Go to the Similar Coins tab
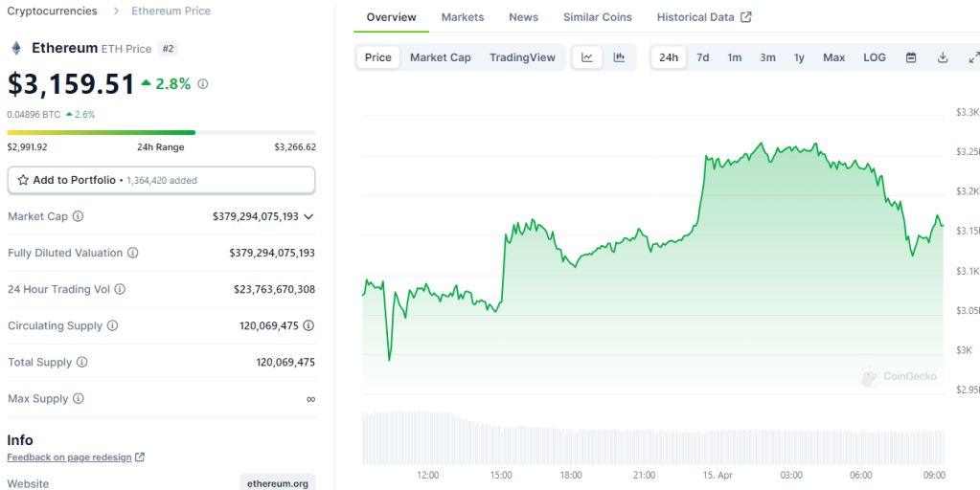The width and height of the screenshot is (980, 490). [597, 17]
